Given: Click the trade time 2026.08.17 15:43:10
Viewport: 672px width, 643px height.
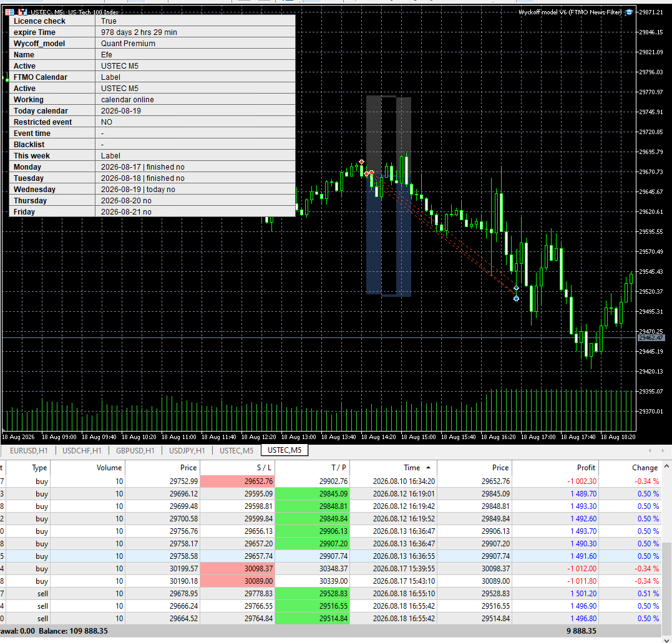Looking at the screenshot, I should pyautogui.click(x=404, y=581).
